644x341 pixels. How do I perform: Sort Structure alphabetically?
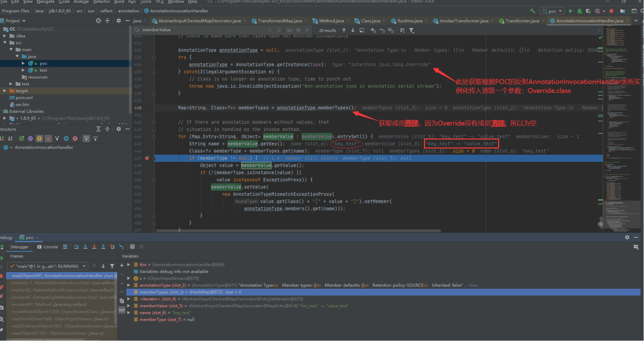point(10,138)
